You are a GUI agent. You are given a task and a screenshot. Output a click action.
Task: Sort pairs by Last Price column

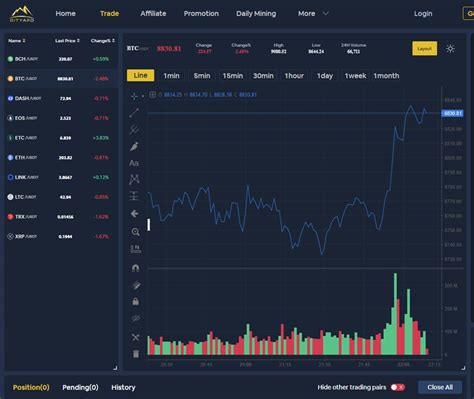pos(78,41)
